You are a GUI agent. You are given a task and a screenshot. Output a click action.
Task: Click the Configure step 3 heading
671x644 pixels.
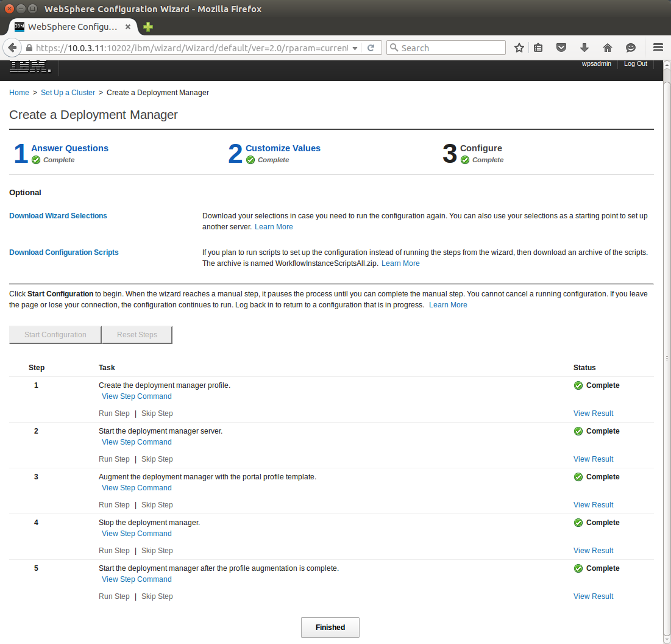481,148
